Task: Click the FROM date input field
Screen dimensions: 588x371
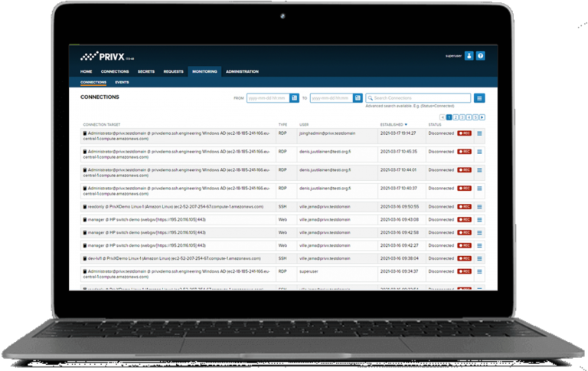Action: pos(266,98)
